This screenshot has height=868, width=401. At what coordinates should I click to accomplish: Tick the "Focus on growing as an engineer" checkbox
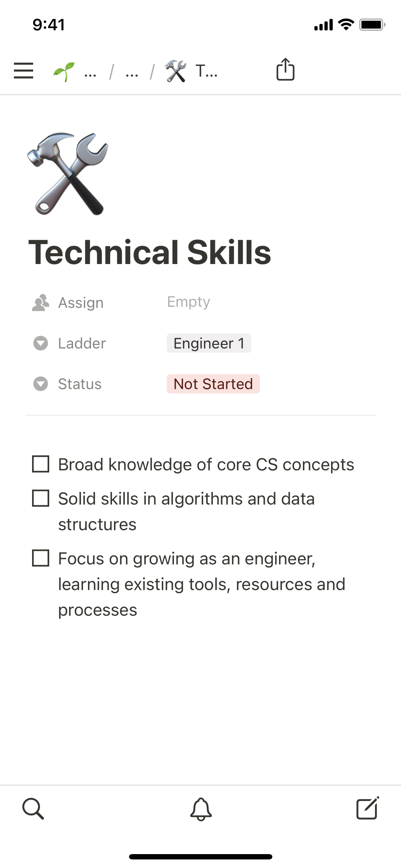(41, 558)
